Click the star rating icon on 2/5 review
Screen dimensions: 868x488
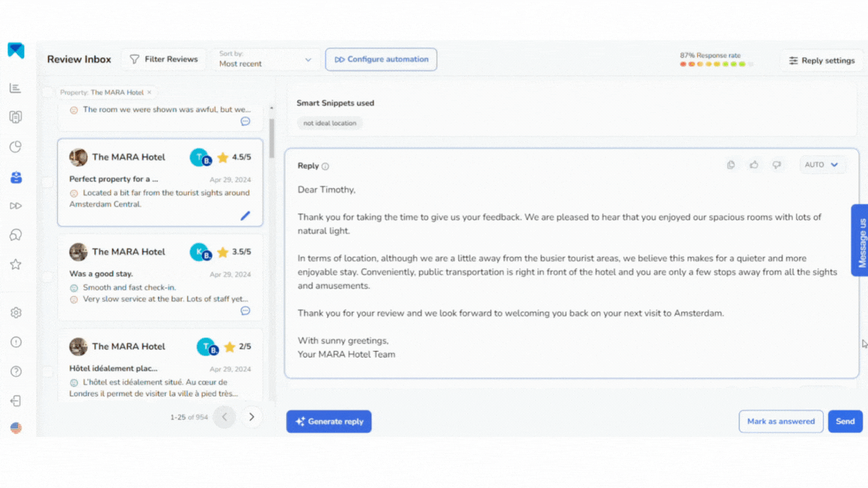pos(230,347)
